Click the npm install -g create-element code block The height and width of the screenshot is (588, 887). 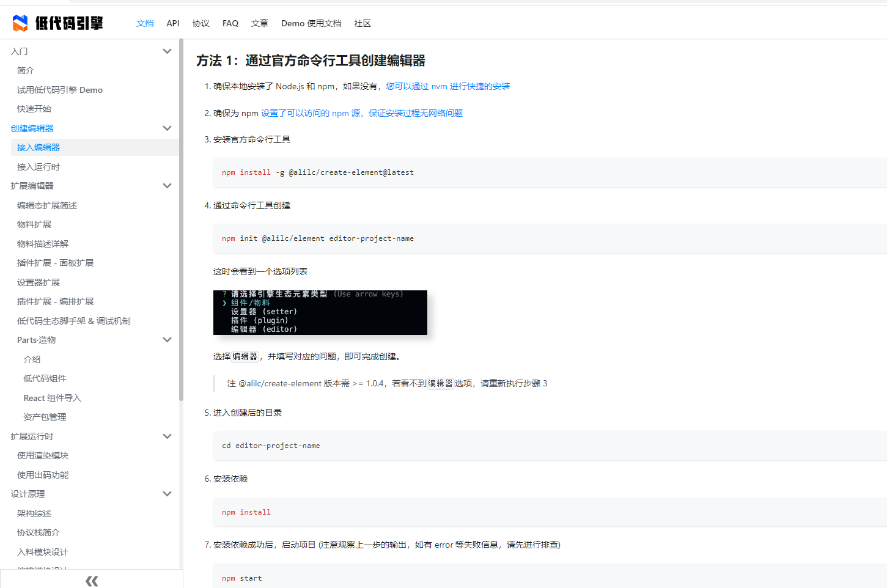pyautogui.click(x=550, y=172)
